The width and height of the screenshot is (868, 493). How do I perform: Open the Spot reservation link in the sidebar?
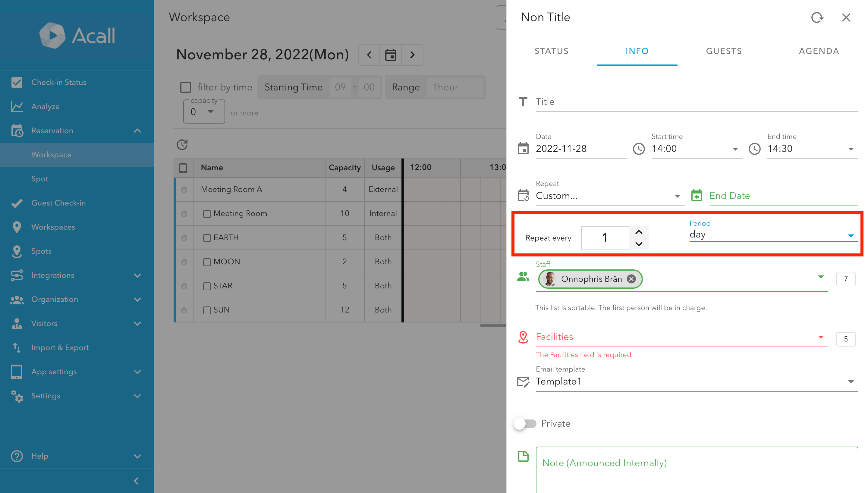point(39,179)
